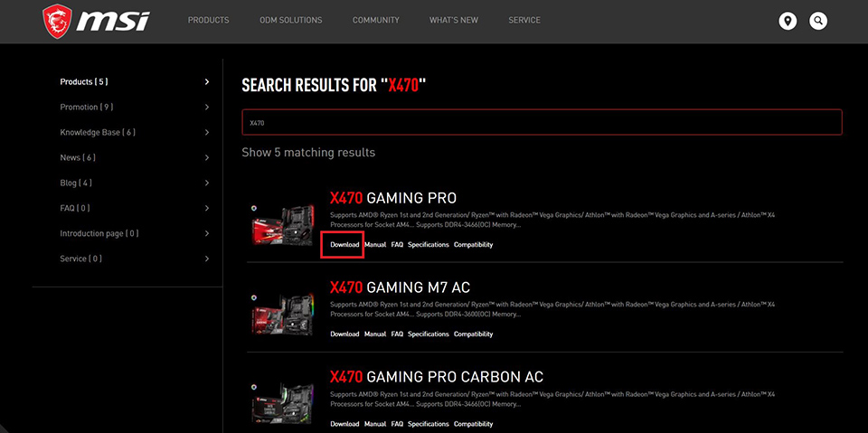Screen dimensions: 868x433
Task: Open the X470 GAMING PRO title
Action: click(x=393, y=198)
